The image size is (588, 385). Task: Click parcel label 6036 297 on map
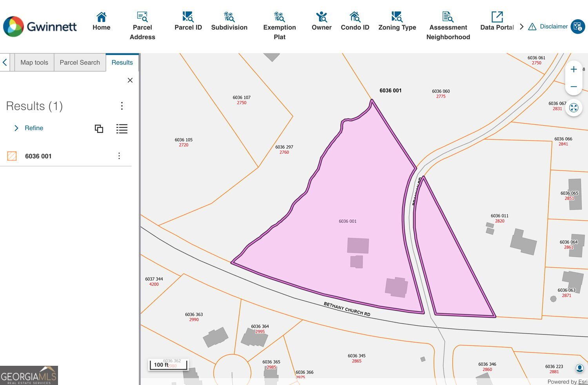tap(284, 150)
